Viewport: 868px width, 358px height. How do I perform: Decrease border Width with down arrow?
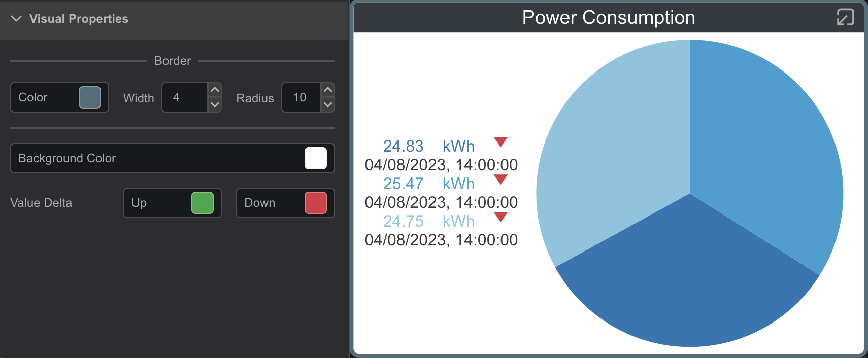[215, 104]
